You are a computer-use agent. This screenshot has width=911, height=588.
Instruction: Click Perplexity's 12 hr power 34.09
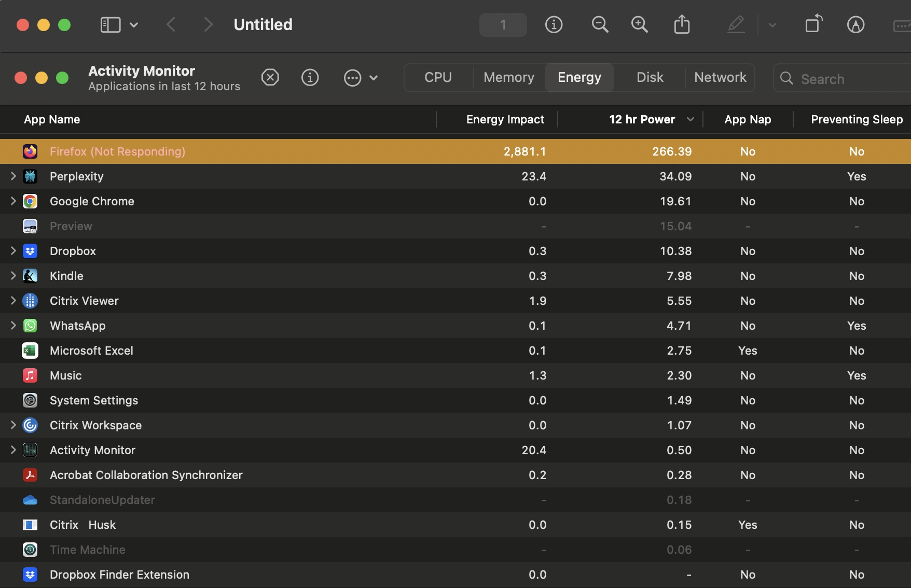click(675, 176)
